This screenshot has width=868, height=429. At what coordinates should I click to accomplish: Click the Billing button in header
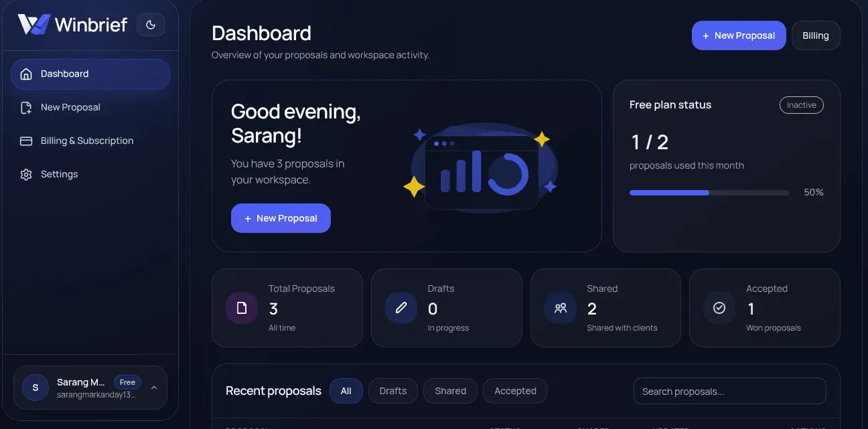816,35
